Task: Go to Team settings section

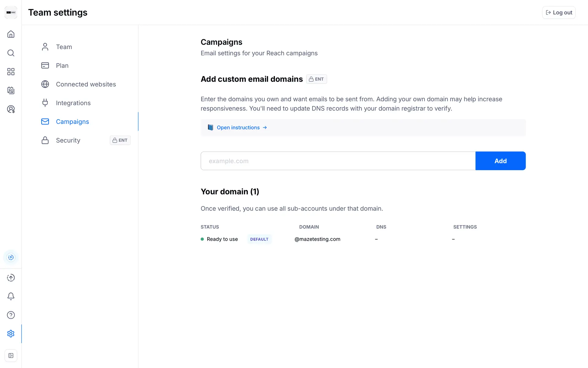Action: (x=64, y=47)
